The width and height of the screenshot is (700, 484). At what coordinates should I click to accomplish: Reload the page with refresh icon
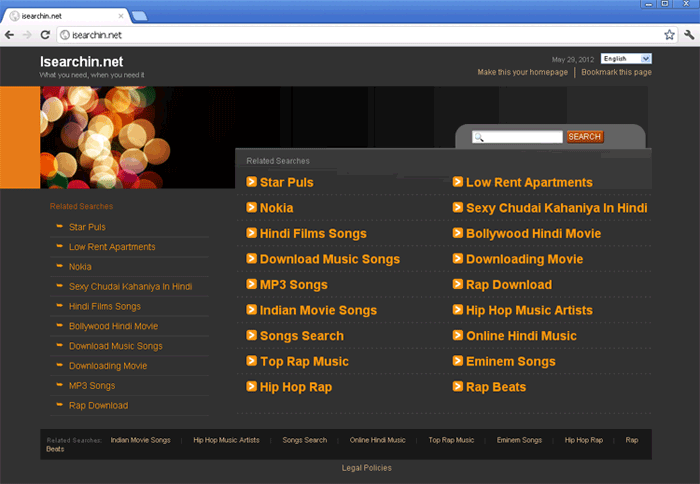point(45,34)
